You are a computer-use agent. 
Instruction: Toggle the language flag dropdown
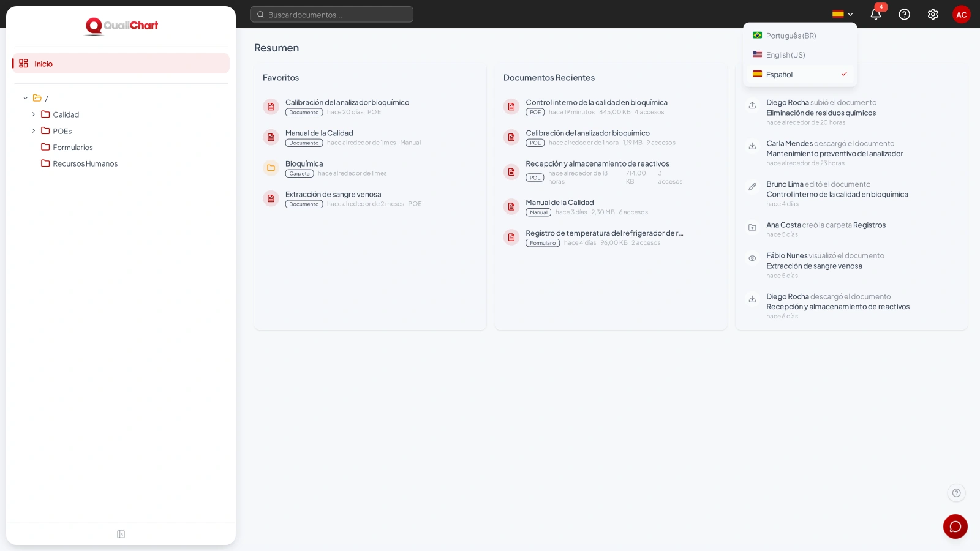pos(843,14)
